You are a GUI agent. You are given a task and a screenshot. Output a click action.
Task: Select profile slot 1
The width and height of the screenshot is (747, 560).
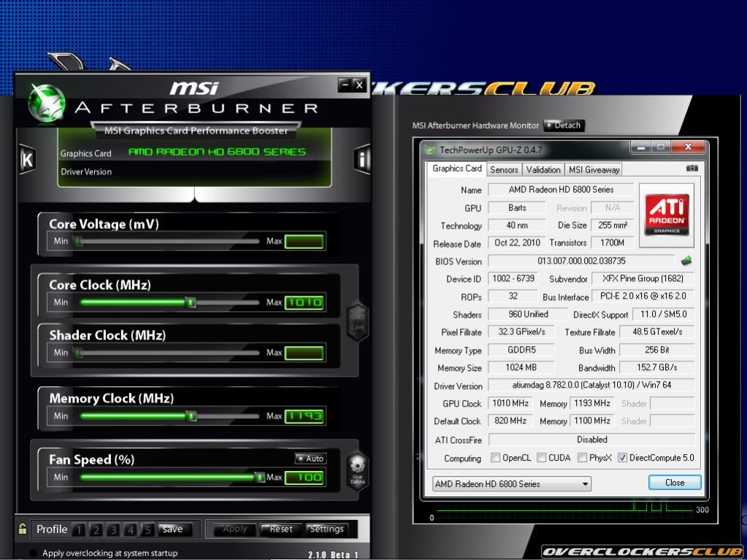[x=79, y=530]
